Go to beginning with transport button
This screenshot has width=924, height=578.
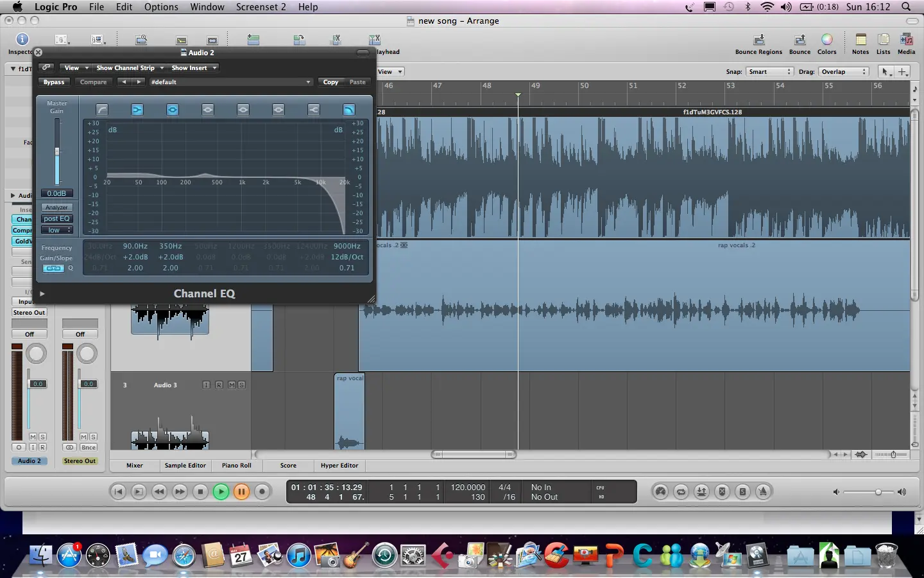coord(118,492)
